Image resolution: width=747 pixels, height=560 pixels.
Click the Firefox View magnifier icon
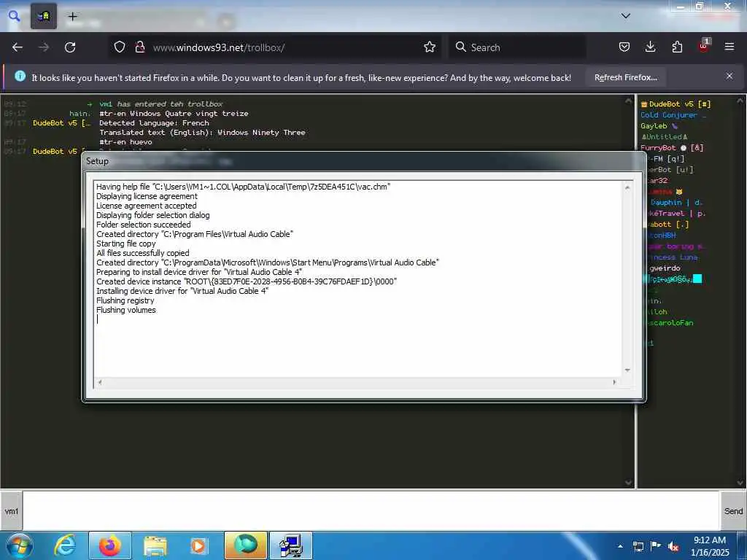pos(15,16)
